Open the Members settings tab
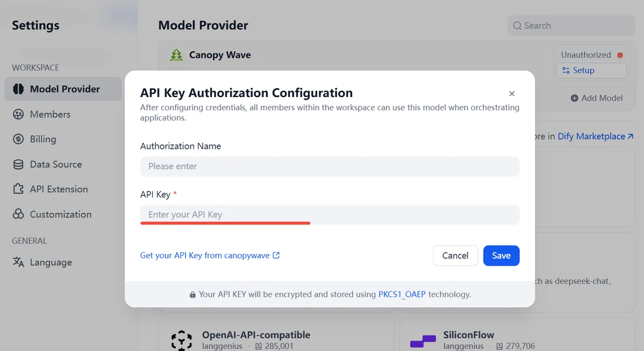The height and width of the screenshot is (351, 644). (x=50, y=115)
